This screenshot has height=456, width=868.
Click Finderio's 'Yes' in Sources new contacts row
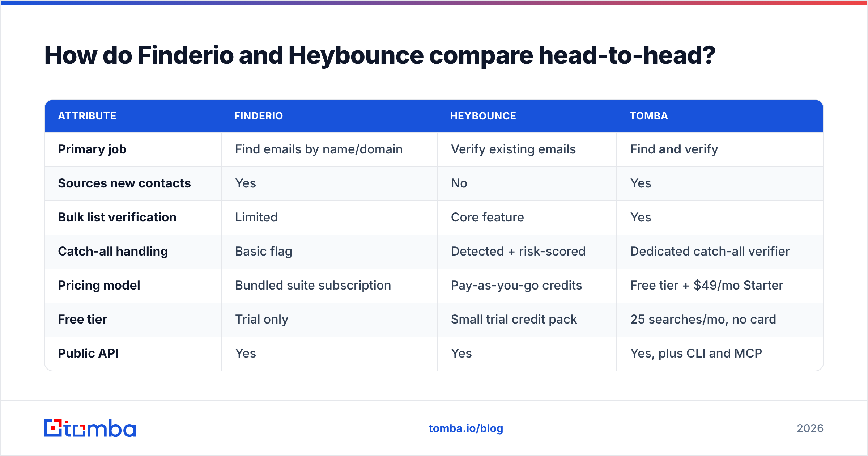click(x=246, y=183)
